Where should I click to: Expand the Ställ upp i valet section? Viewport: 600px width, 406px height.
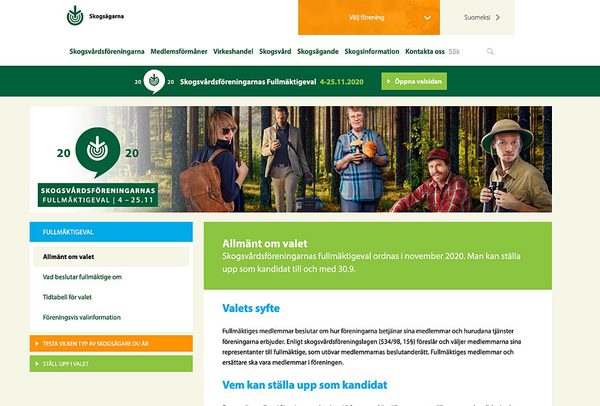pyautogui.click(x=111, y=364)
